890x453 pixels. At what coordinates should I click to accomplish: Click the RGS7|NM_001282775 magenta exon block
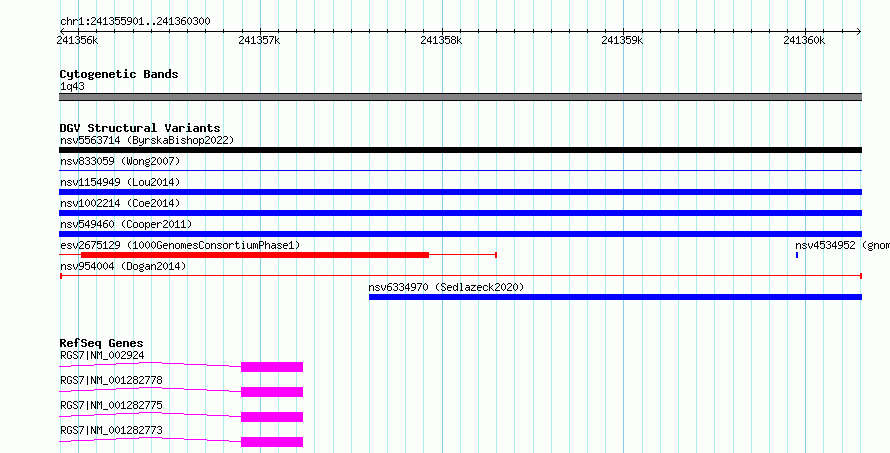272,417
